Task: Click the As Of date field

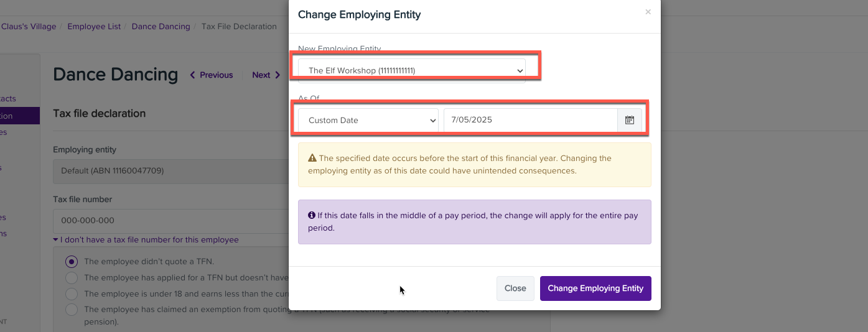Action: pos(530,120)
